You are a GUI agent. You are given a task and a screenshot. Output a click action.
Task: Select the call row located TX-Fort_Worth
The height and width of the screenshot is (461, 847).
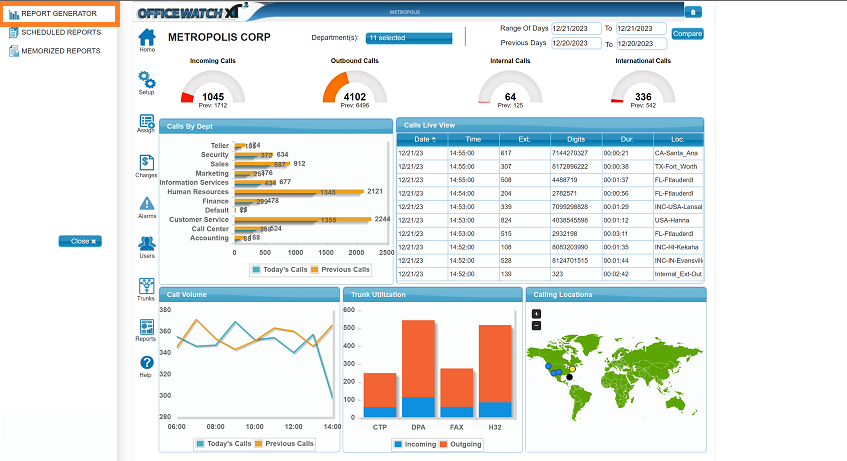(550, 166)
